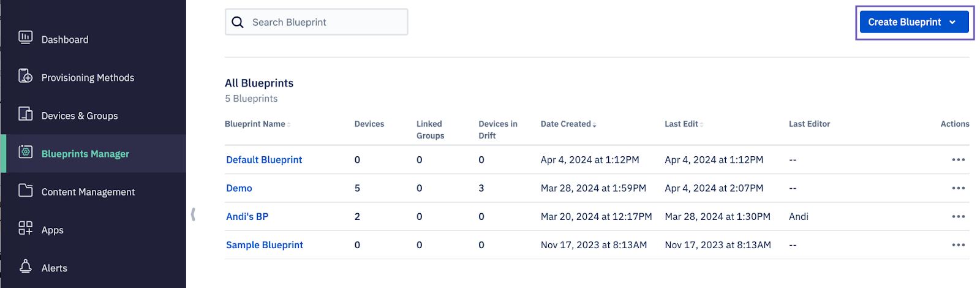Focus the Search Blueprint input field
980x288 pixels.
coord(325,22)
